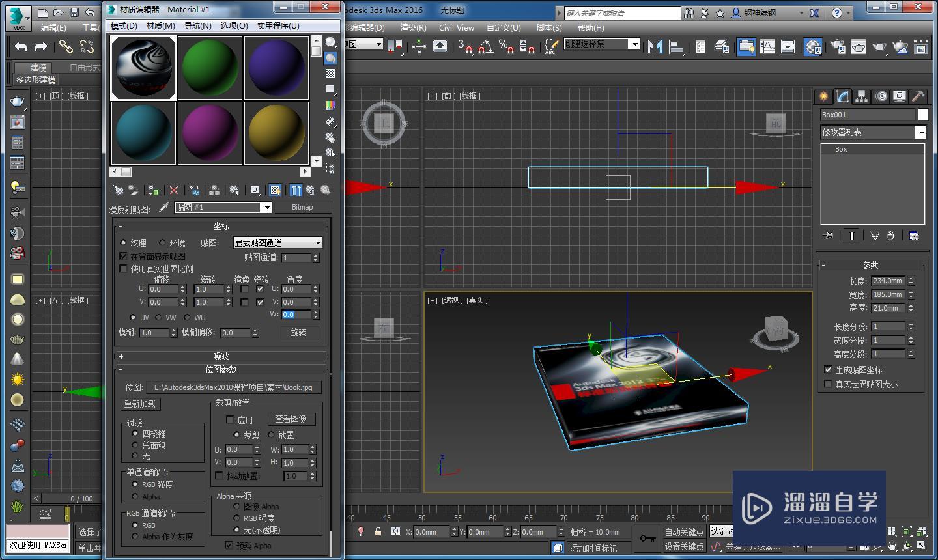Open 渲染(R) main menu
The image size is (938, 560).
click(x=413, y=28)
